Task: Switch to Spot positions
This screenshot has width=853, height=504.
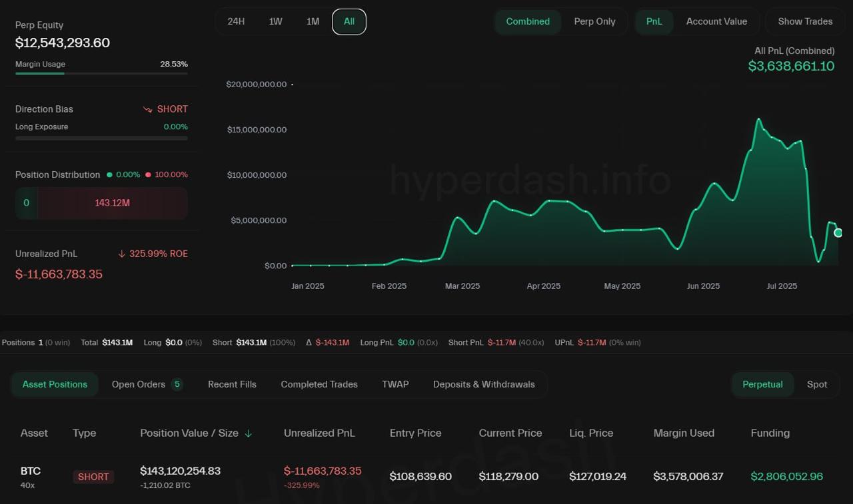Action: (817, 384)
